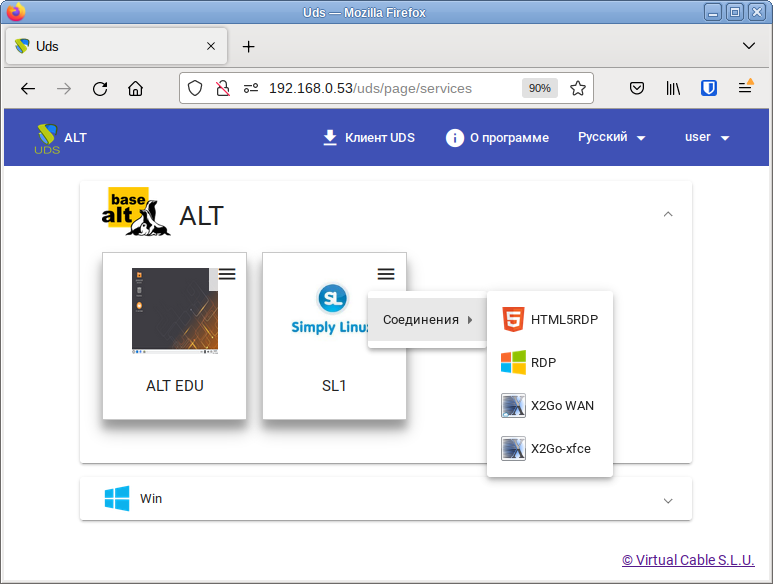Click the forward navigation arrow
The image size is (773, 584).
(x=64, y=89)
